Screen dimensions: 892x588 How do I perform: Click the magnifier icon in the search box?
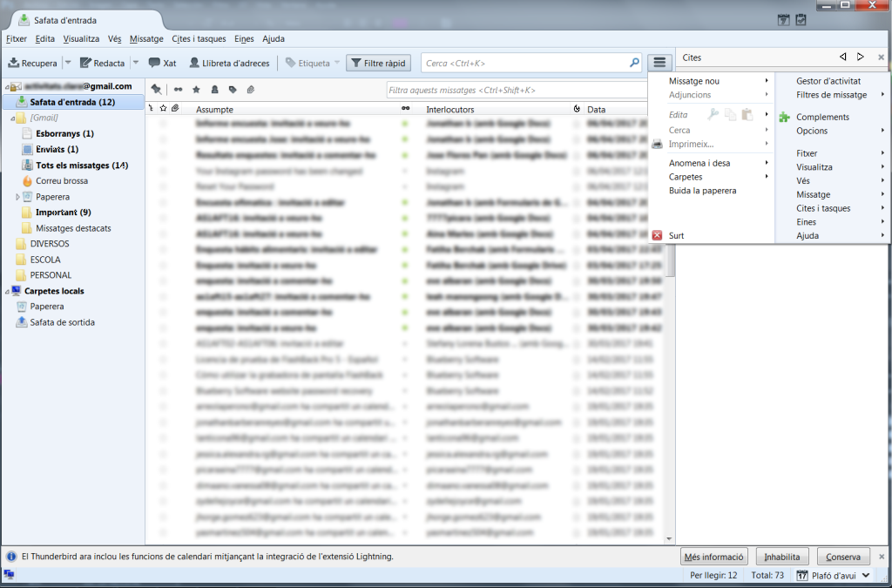coord(634,63)
